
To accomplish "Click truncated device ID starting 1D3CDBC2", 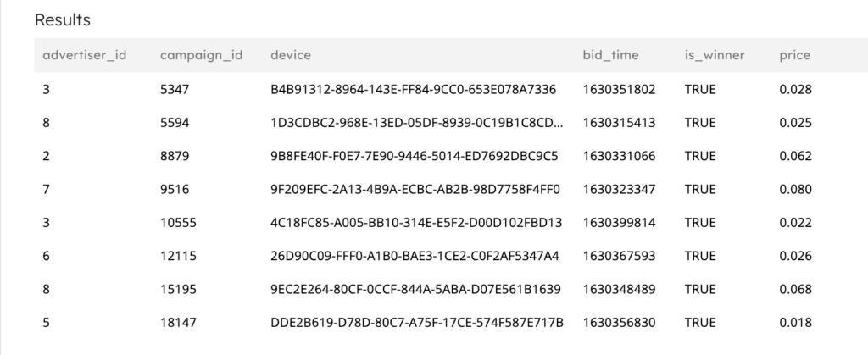I will tap(416, 123).
